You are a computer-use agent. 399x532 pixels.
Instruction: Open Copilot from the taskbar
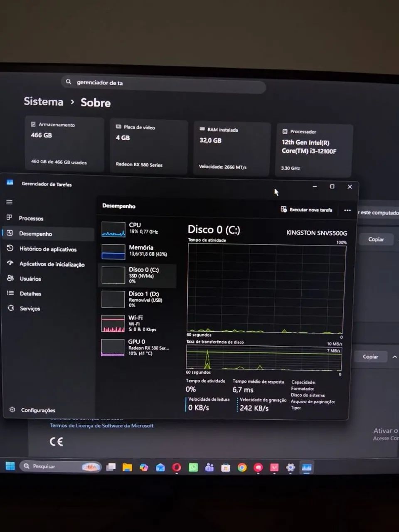click(144, 468)
